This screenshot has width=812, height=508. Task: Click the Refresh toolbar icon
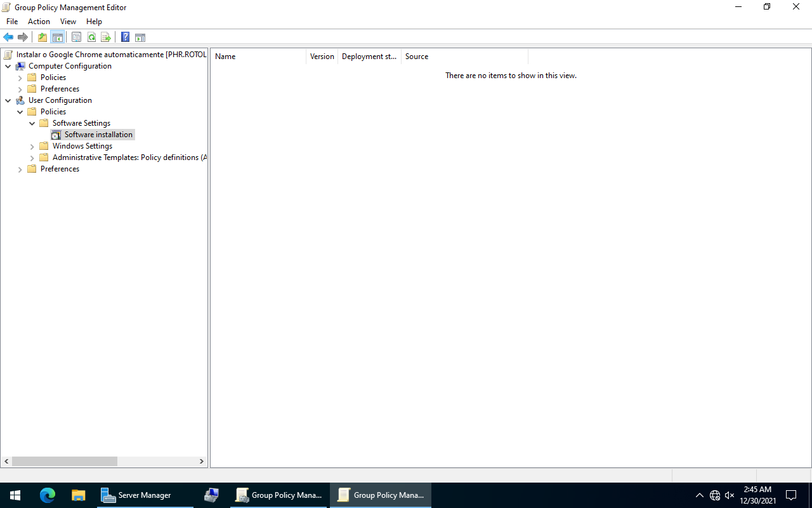pyautogui.click(x=91, y=37)
